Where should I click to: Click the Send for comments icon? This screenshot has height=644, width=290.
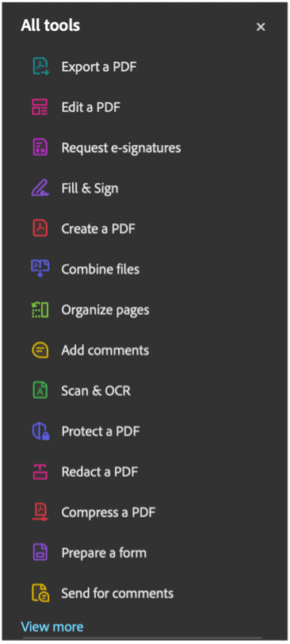pos(40,593)
